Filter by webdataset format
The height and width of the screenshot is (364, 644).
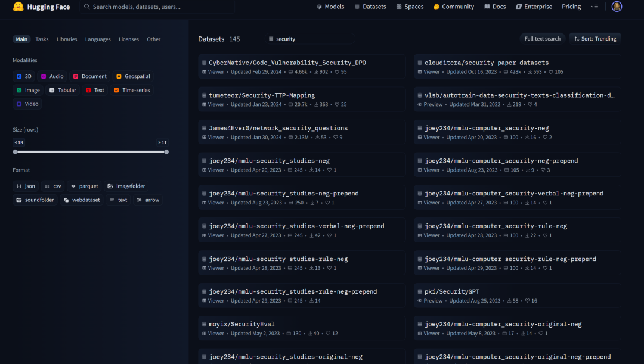tap(82, 200)
